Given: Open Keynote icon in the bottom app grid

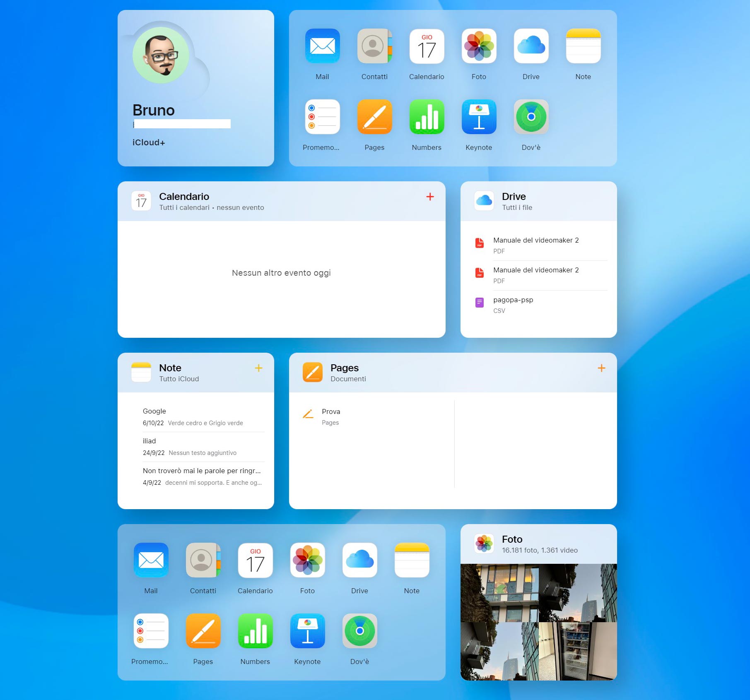Looking at the screenshot, I should point(307,631).
